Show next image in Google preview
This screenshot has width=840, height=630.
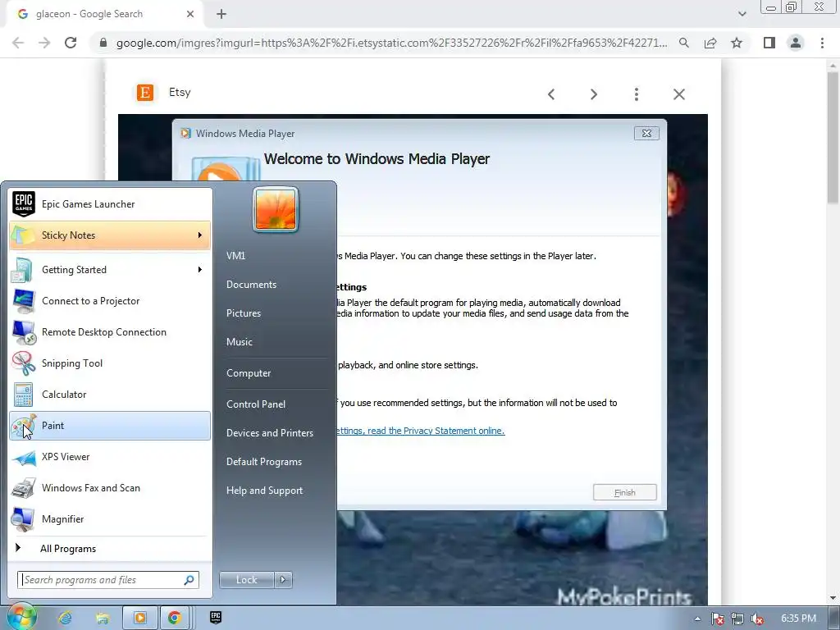click(594, 94)
